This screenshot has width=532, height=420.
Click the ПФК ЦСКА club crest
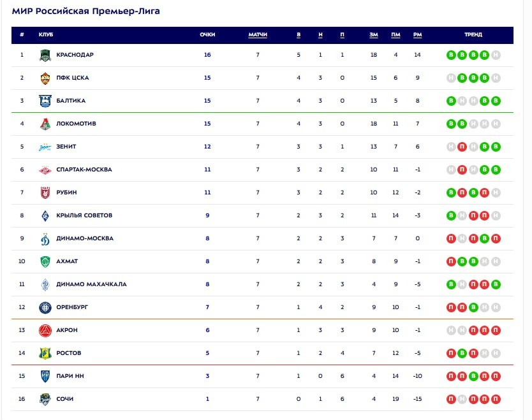[x=45, y=78]
